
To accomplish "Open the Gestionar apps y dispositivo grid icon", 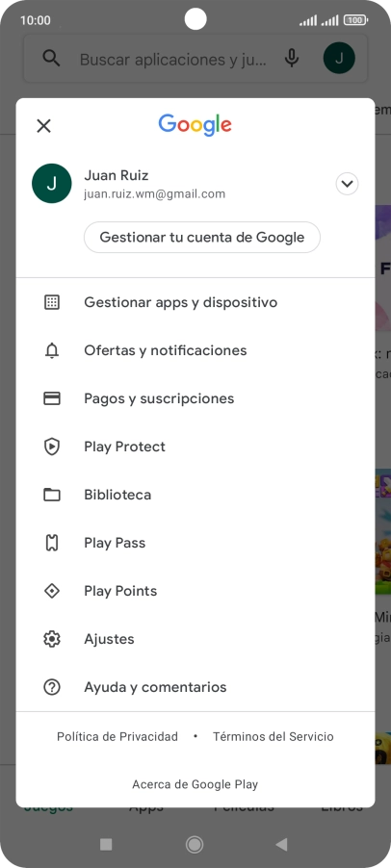I will 52,302.
